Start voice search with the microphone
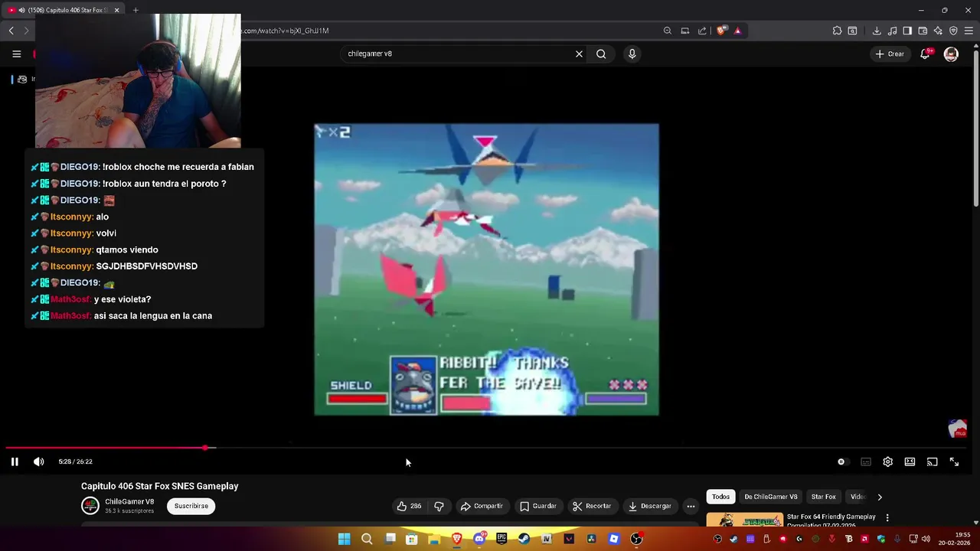This screenshot has height=551, width=980. click(x=632, y=54)
